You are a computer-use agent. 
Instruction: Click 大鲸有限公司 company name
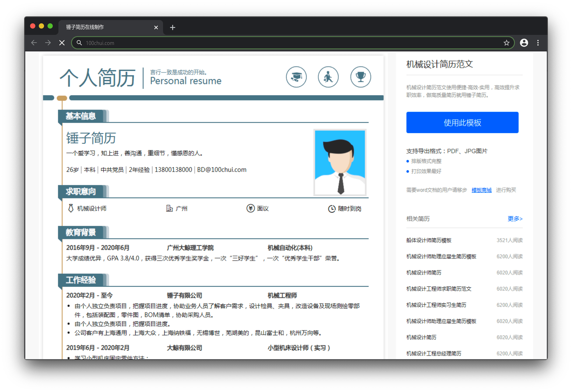coord(184,348)
